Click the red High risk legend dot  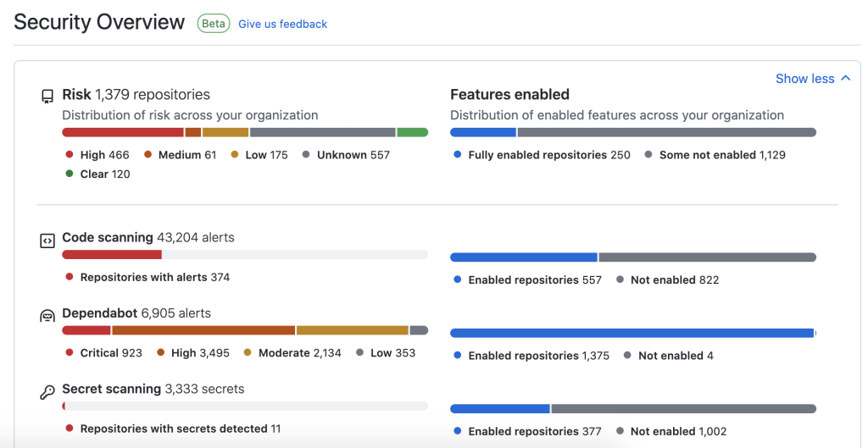click(x=70, y=155)
